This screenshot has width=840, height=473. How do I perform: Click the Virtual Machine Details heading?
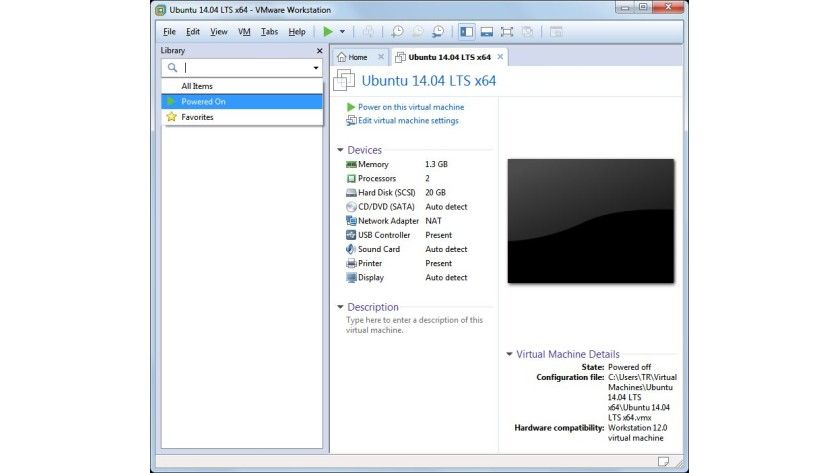click(x=568, y=354)
